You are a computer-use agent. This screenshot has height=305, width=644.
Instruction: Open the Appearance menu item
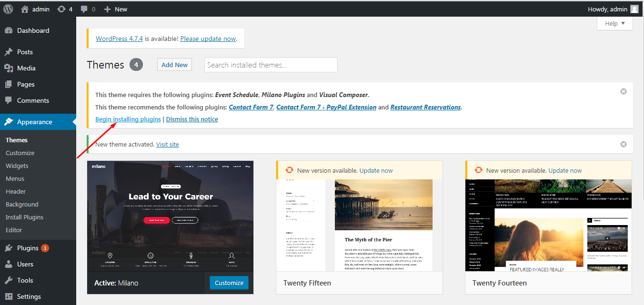(x=38, y=122)
